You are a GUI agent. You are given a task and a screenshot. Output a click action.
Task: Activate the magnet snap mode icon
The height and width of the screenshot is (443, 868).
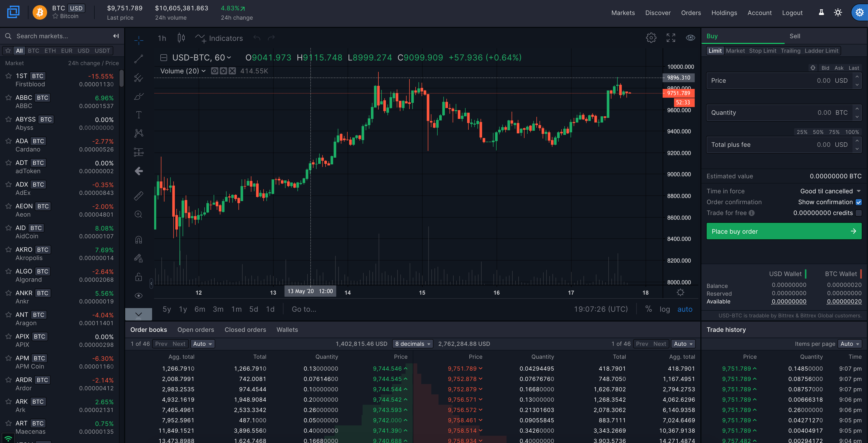138,240
